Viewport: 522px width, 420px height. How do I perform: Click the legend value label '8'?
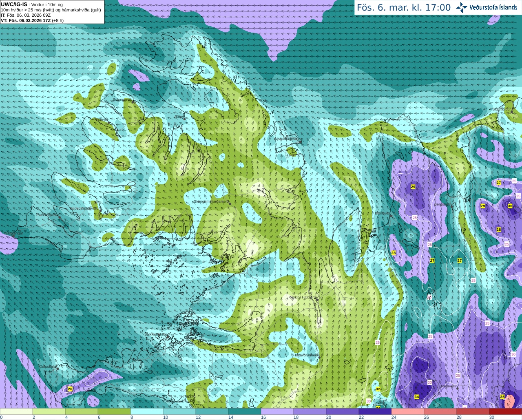[132, 417]
